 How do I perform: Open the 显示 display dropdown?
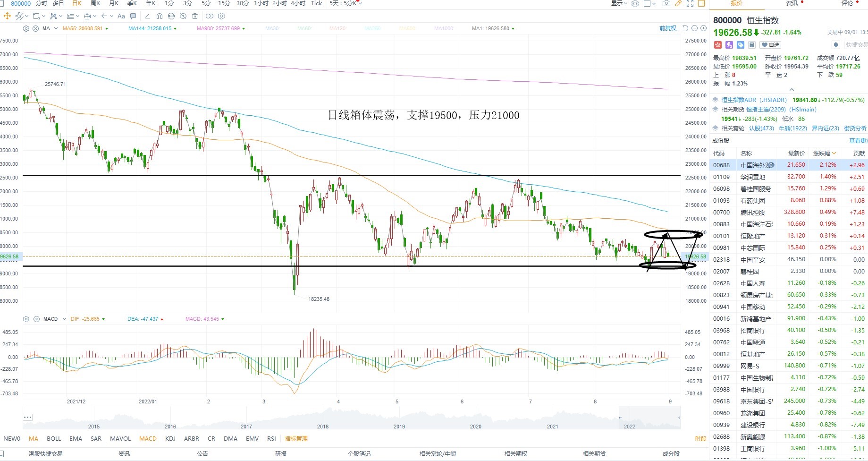click(619, 3)
